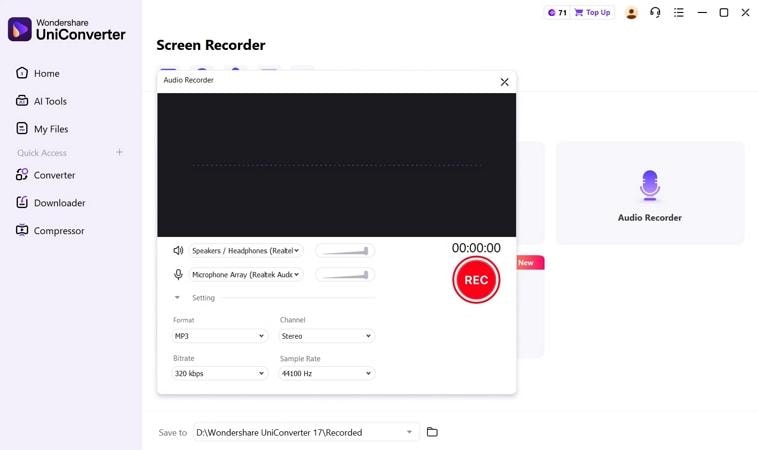Adjust the microphone volume slider
758x450 pixels.
coord(345,275)
